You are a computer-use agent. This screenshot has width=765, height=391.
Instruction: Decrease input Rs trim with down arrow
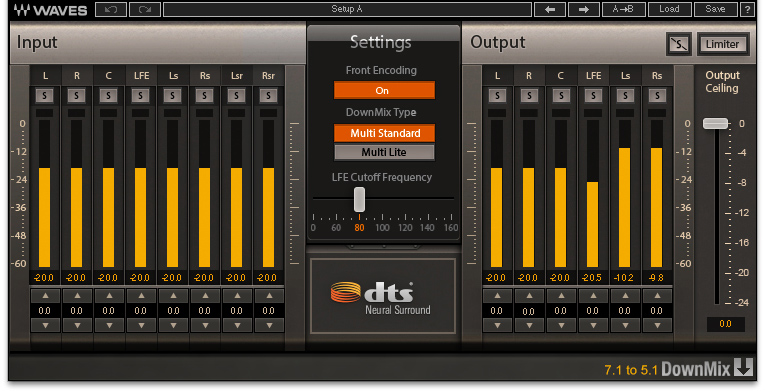pyautogui.click(x=205, y=325)
